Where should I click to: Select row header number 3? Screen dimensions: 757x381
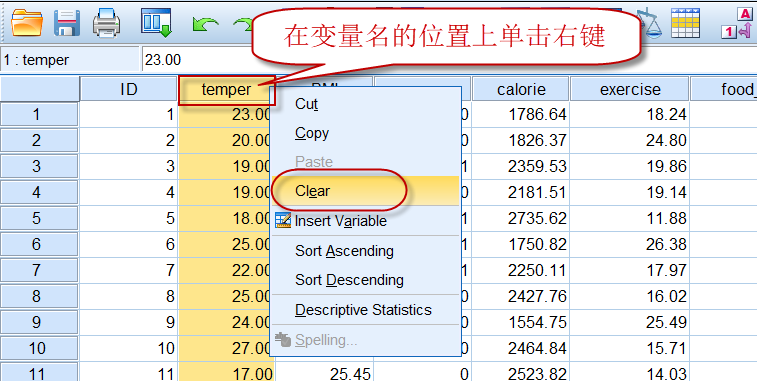39,167
